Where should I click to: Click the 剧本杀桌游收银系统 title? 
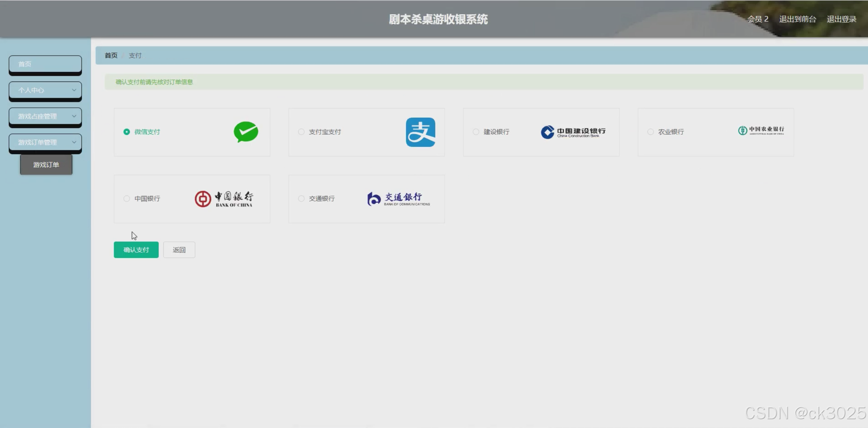click(438, 19)
